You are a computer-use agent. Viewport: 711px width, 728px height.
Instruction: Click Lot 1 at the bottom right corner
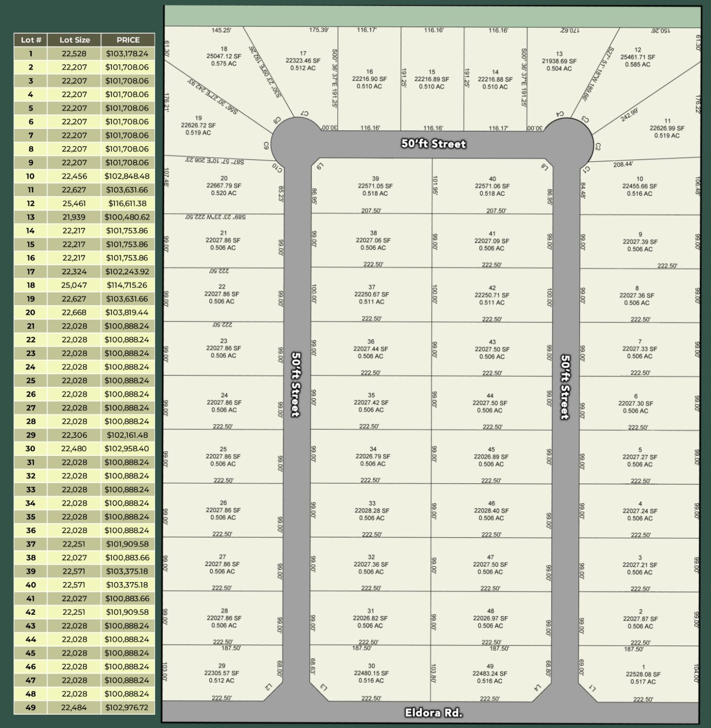pos(644,673)
